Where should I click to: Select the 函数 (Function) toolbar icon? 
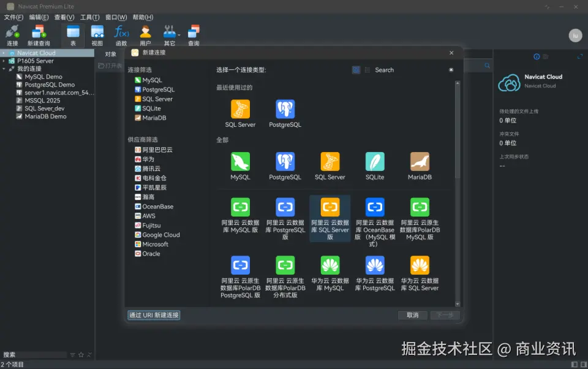click(x=121, y=36)
